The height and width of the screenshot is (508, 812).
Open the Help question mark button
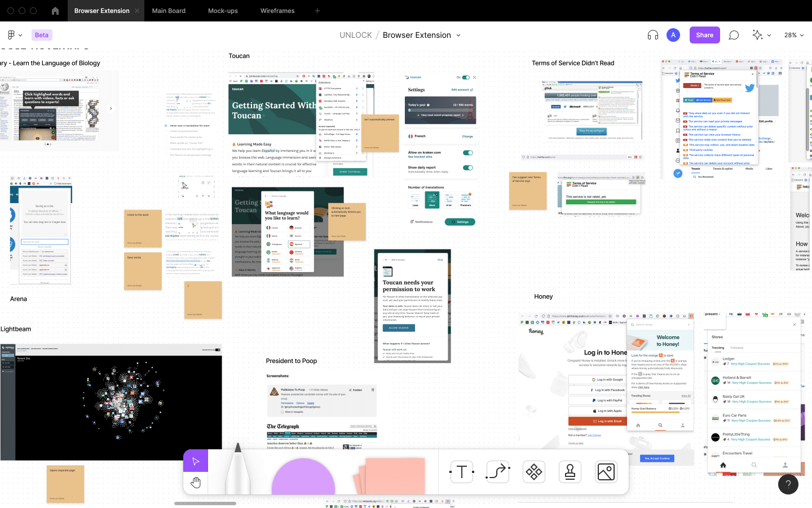(788, 484)
